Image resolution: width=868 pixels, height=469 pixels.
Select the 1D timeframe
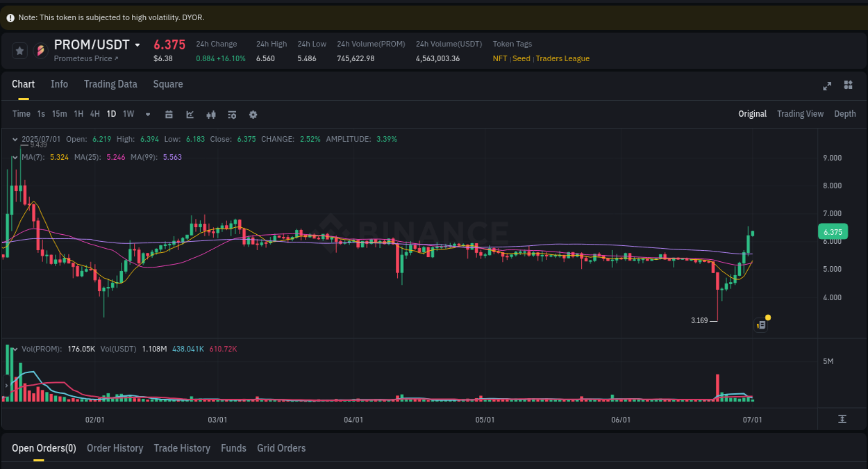[111, 114]
